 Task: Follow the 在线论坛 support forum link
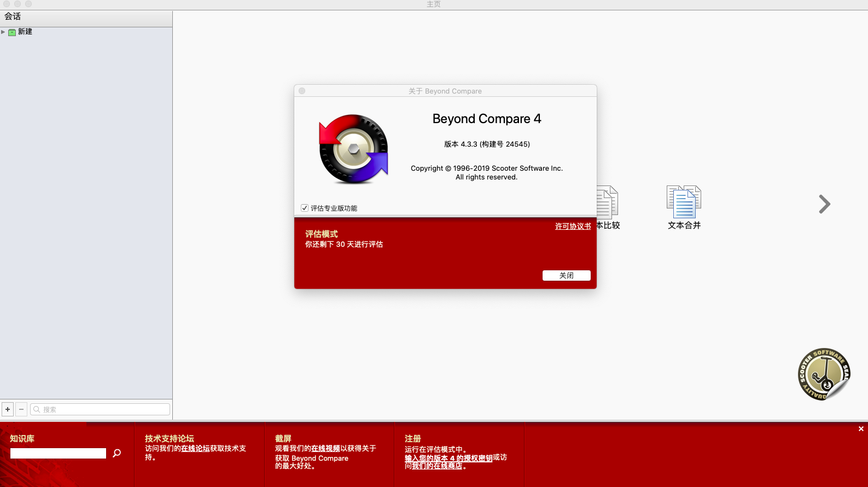coord(195,448)
